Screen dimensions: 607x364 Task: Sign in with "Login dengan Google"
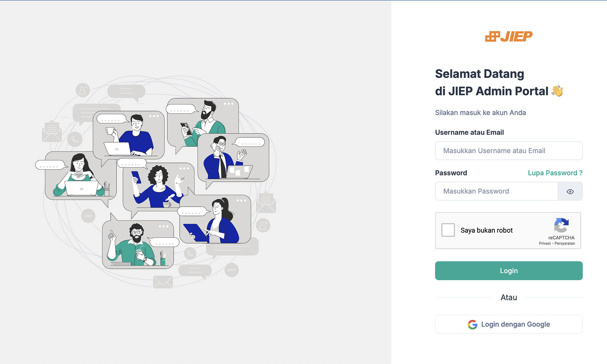click(509, 324)
